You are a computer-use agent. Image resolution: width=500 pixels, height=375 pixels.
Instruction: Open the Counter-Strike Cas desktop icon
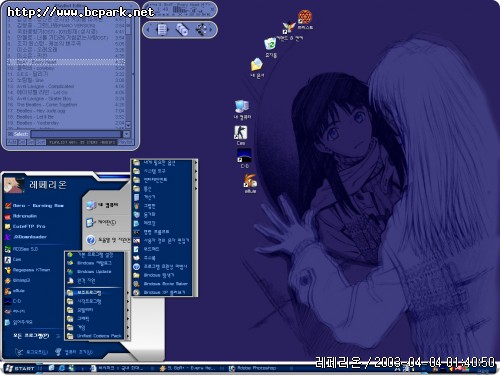[240, 135]
